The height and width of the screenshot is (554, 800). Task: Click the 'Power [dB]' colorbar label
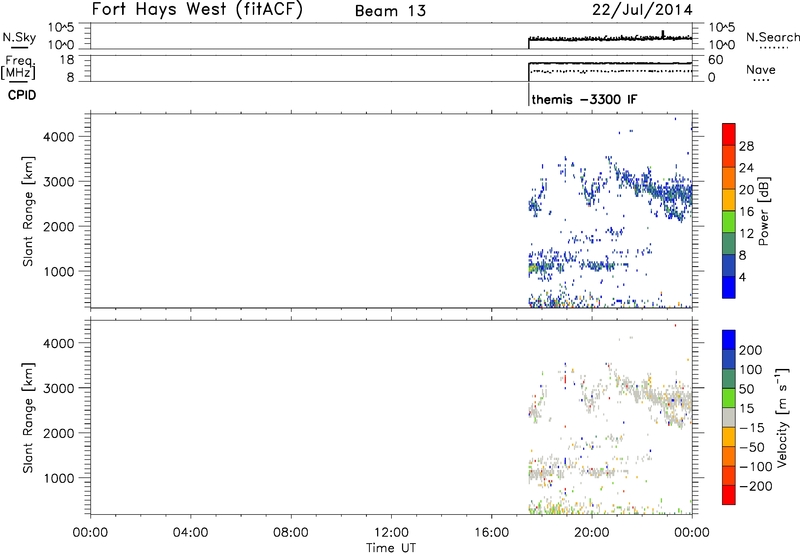pos(763,211)
